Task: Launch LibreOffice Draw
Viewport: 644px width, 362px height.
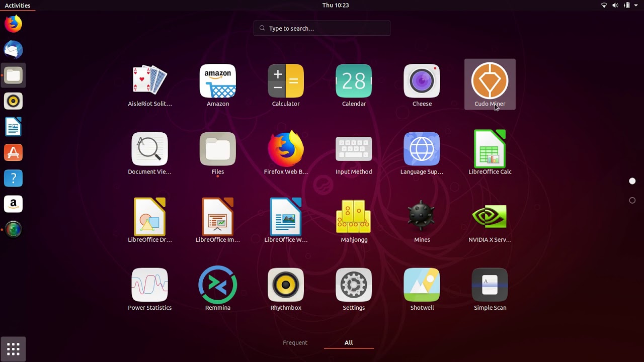Action: click(149, 220)
